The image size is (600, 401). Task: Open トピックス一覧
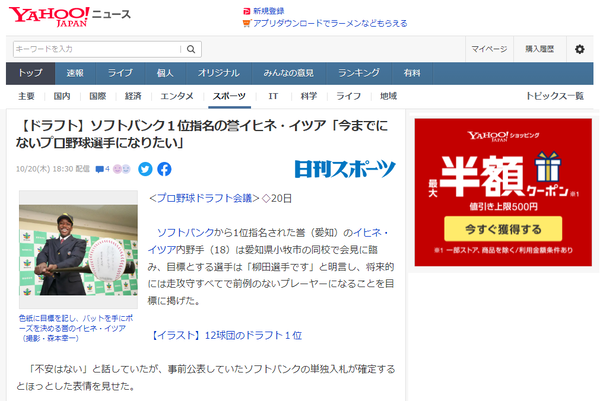(555, 96)
